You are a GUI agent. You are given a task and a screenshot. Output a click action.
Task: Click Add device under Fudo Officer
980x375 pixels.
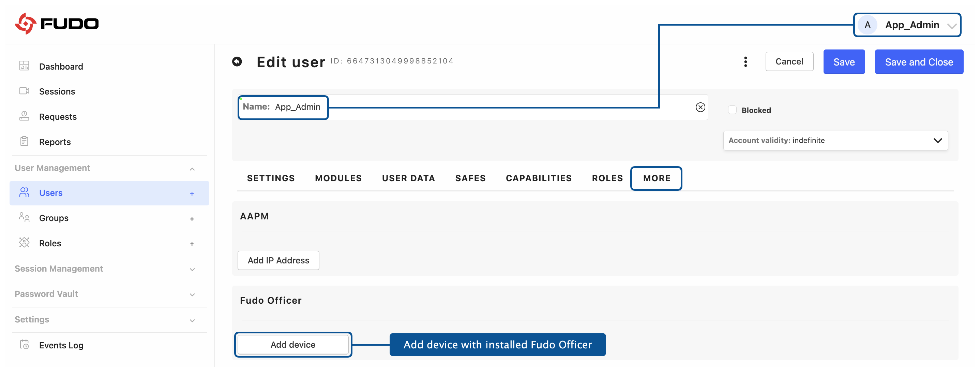coord(293,345)
